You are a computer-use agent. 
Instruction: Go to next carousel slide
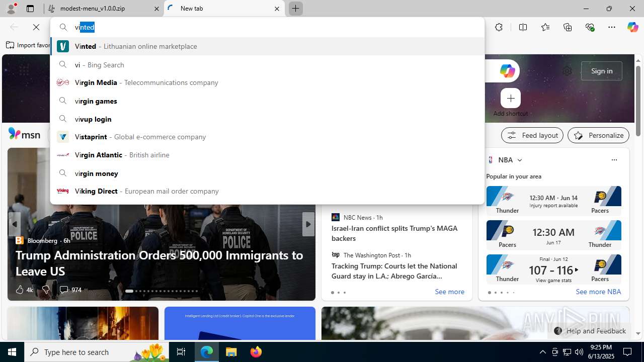pos(308,224)
